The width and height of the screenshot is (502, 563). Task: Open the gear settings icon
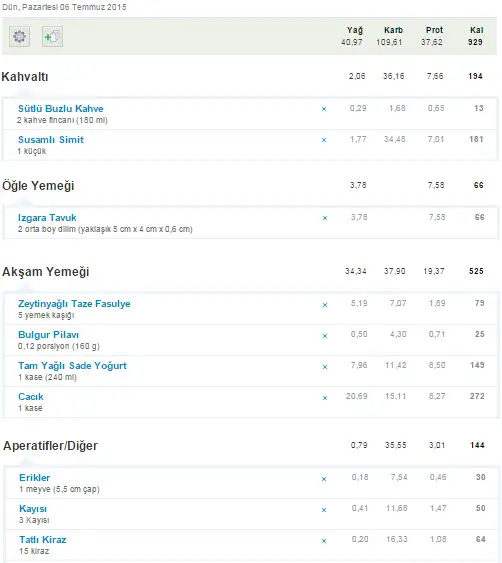(19, 36)
